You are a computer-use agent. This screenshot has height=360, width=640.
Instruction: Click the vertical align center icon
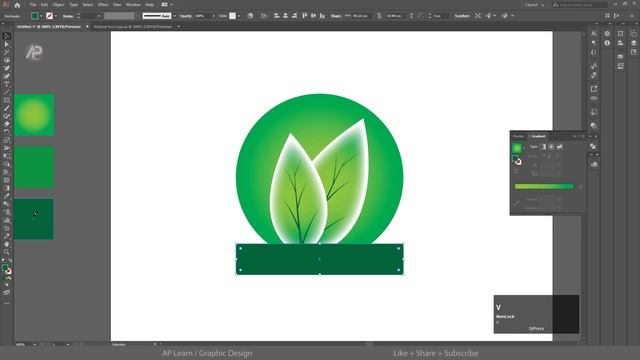[313, 16]
